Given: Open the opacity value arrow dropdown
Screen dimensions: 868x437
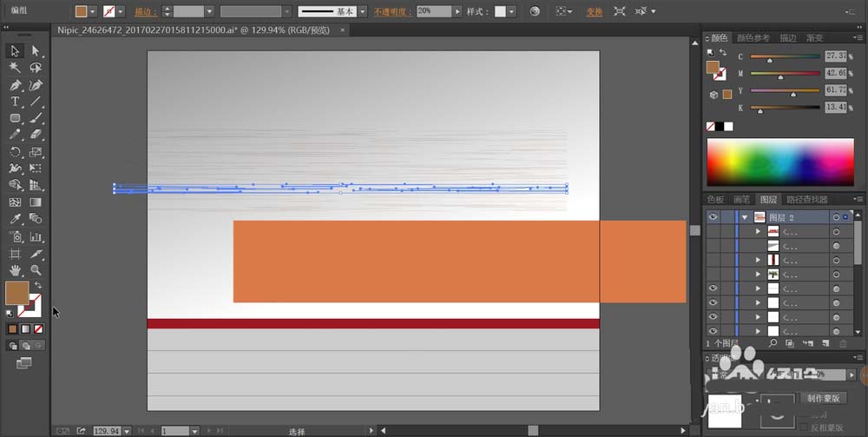Looking at the screenshot, I should [x=457, y=11].
